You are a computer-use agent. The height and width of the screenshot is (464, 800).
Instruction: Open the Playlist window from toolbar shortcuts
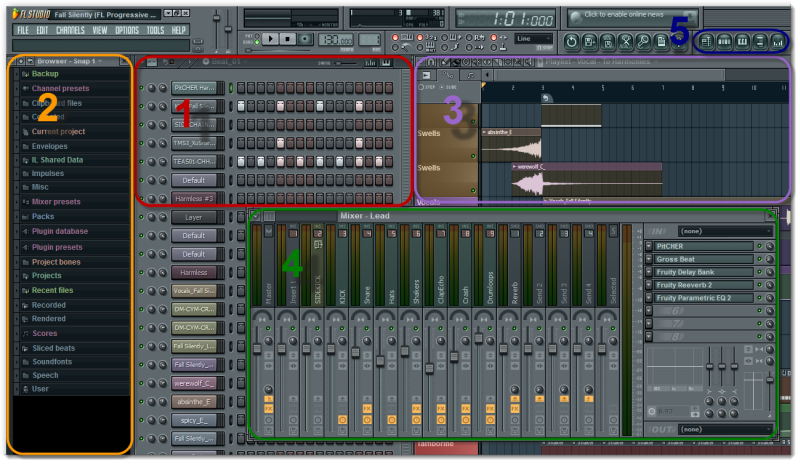[708, 41]
